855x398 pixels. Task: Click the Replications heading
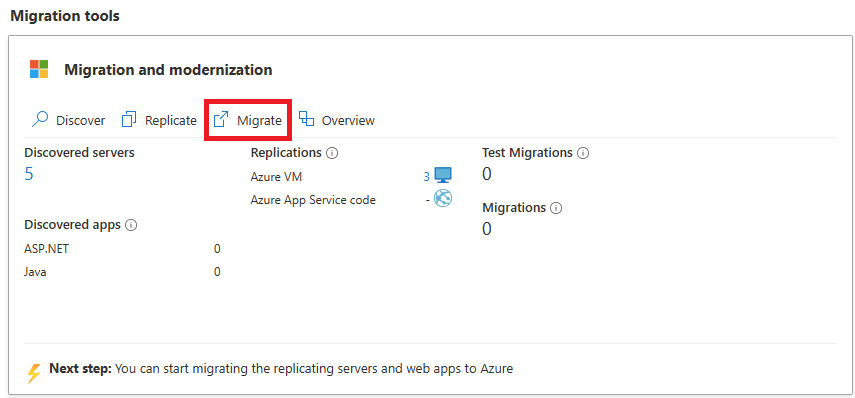point(286,153)
